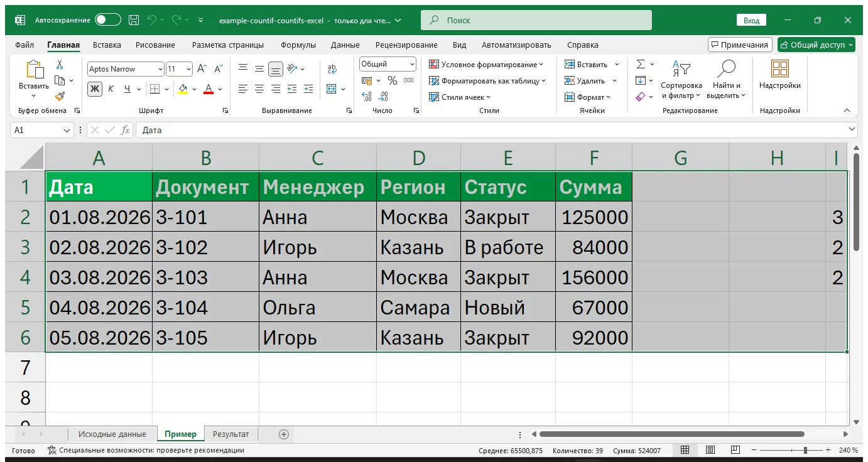Click the Save floppy disk icon
Viewport: 868px width, 462px height.
(x=134, y=20)
